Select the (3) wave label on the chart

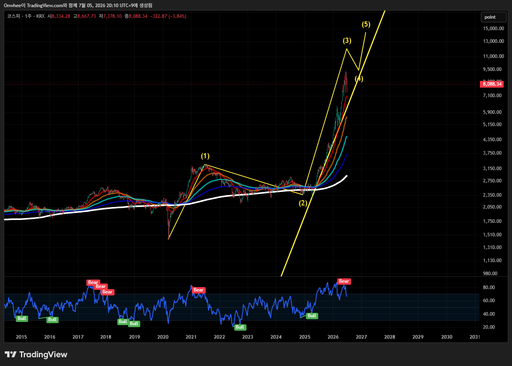click(x=347, y=41)
